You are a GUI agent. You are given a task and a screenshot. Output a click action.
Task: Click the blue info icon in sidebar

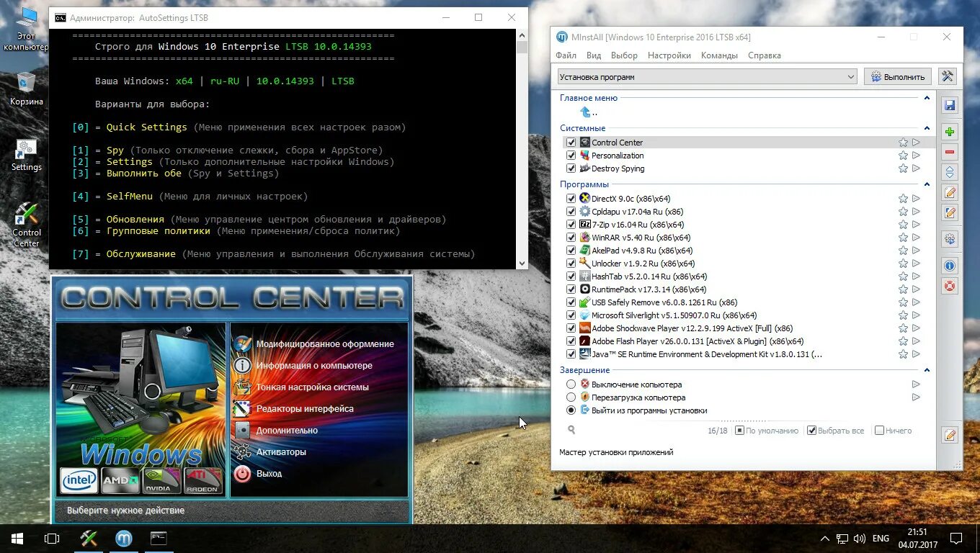pyautogui.click(x=950, y=266)
